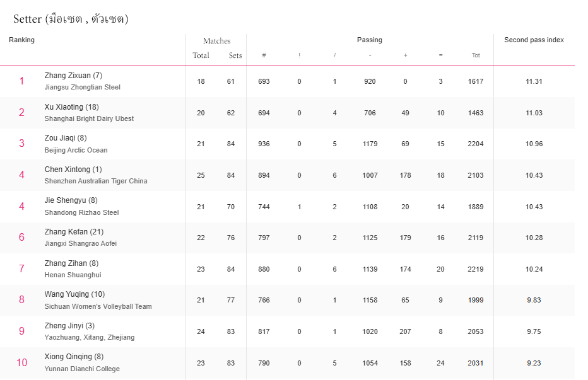This screenshot has width=588, height=380.
Task: Open the Jiangsu Zhongtian Steel team
Action: click(82, 87)
